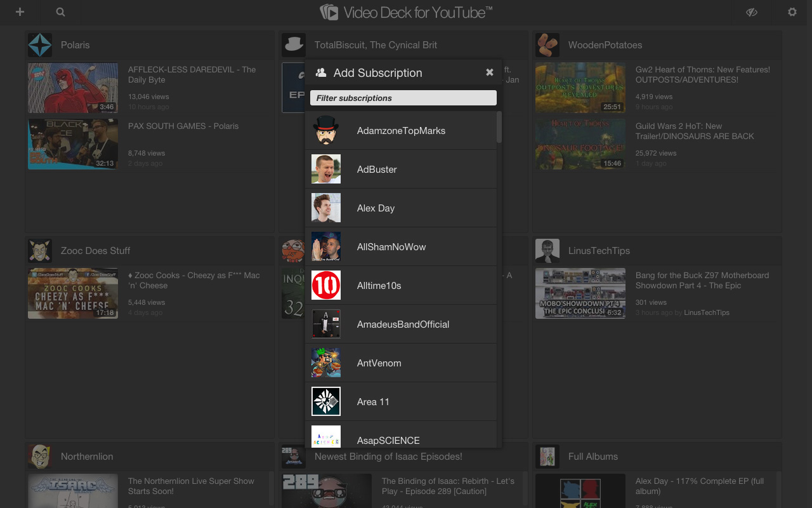This screenshot has height=508, width=812.
Task: Click the Polaris channel avatar icon
Action: [39, 44]
